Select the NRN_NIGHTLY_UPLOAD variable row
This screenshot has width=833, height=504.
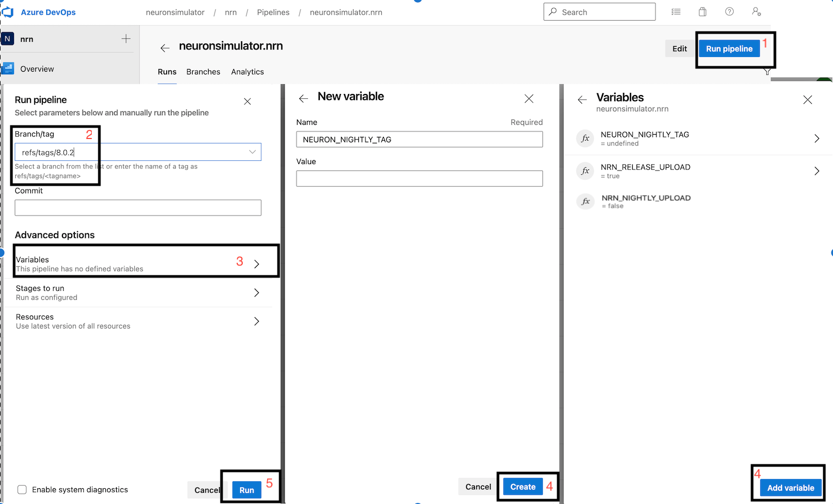click(698, 201)
